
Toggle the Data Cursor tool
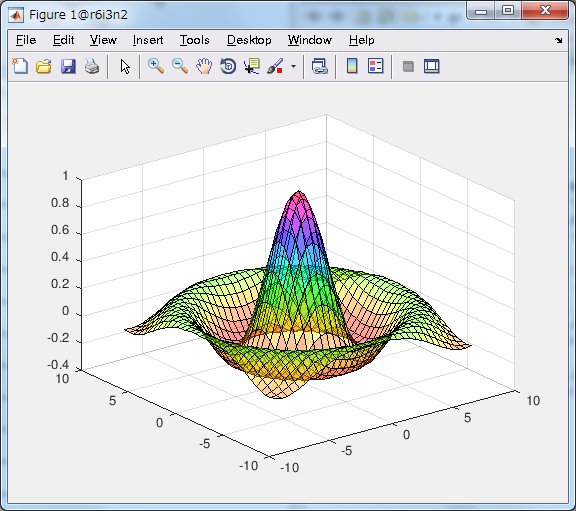pos(252,66)
